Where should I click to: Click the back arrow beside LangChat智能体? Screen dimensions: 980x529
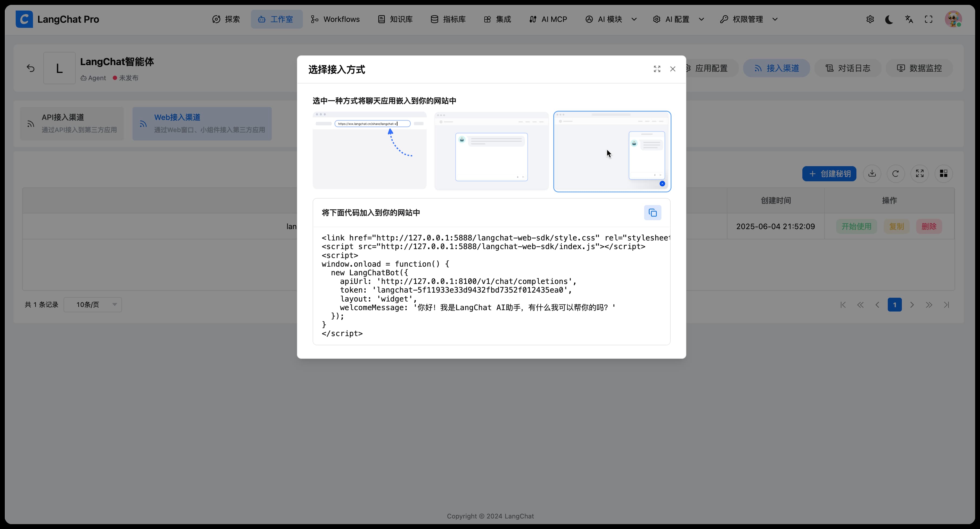(x=31, y=68)
